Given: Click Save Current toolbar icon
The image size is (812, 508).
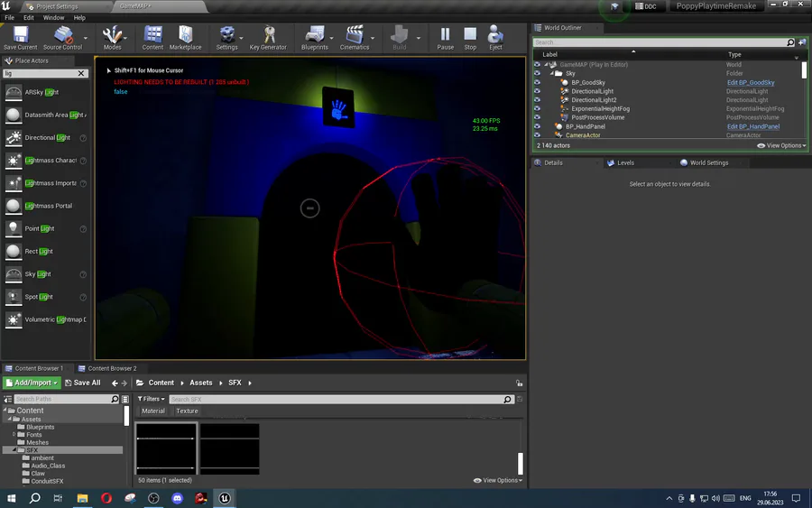Looking at the screenshot, I should click(x=20, y=38).
